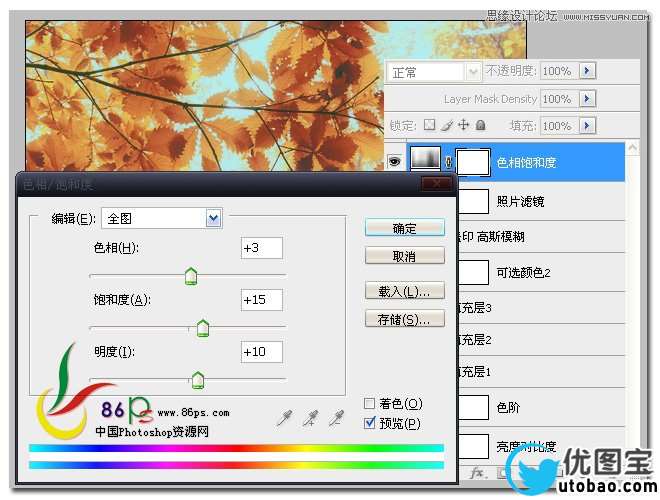Select the 色相饱和度 layer mask thumbnail
The image size is (660, 500).
pos(474,162)
